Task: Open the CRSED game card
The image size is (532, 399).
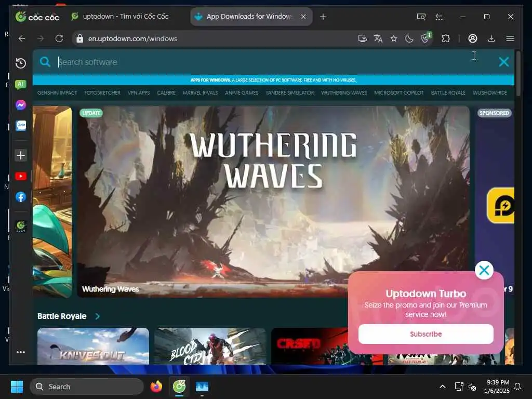Action: (x=310, y=346)
